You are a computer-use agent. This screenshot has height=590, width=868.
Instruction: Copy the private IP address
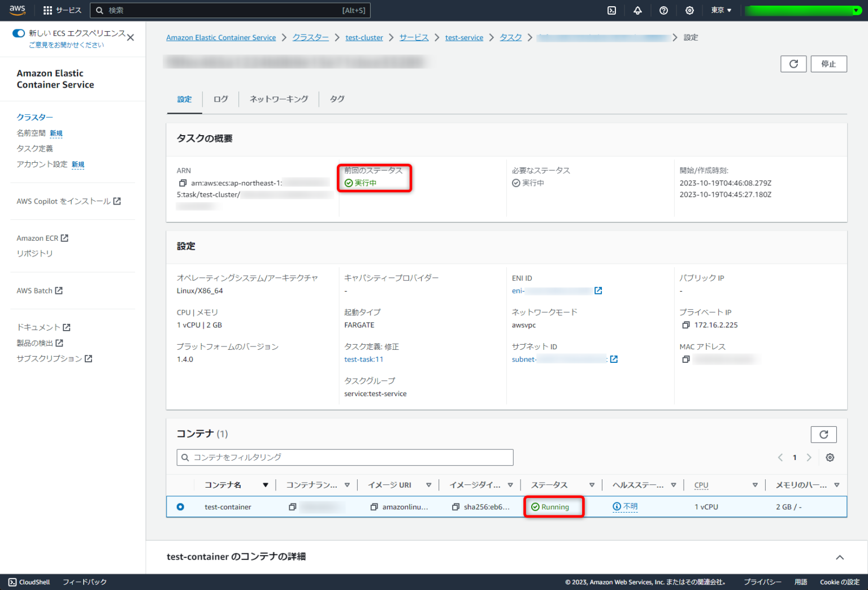tap(685, 325)
